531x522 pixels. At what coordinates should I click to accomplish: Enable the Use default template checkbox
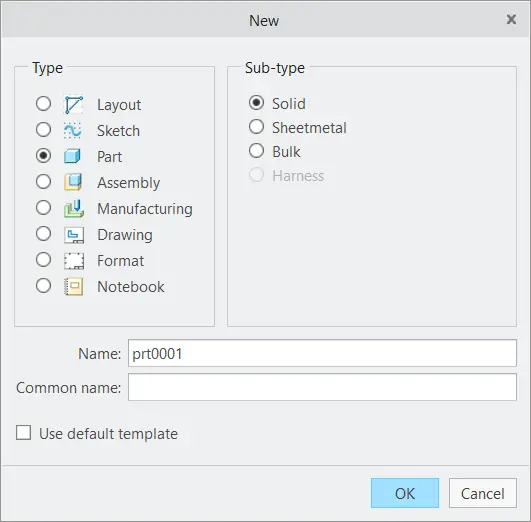click(x=23, y=433)
